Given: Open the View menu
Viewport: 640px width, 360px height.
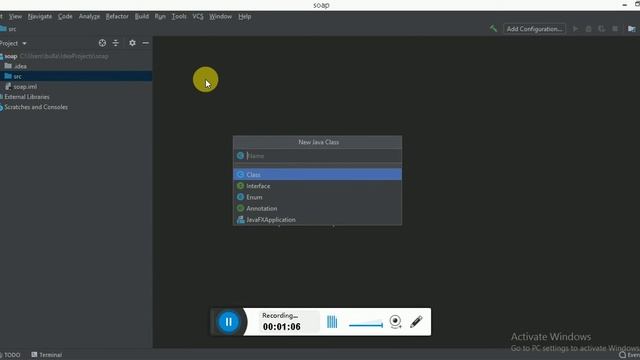Looking at the screenshot, I should (x=15, y=17).
